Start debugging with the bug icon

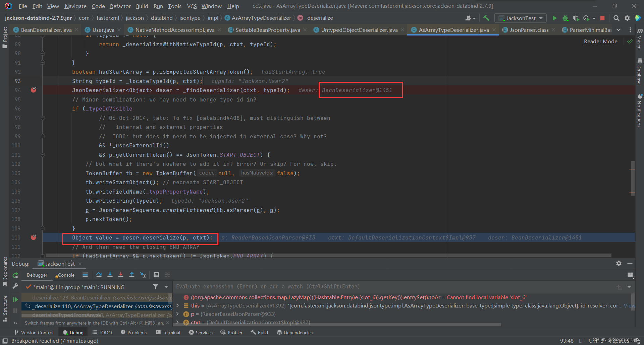coord(565,18)
